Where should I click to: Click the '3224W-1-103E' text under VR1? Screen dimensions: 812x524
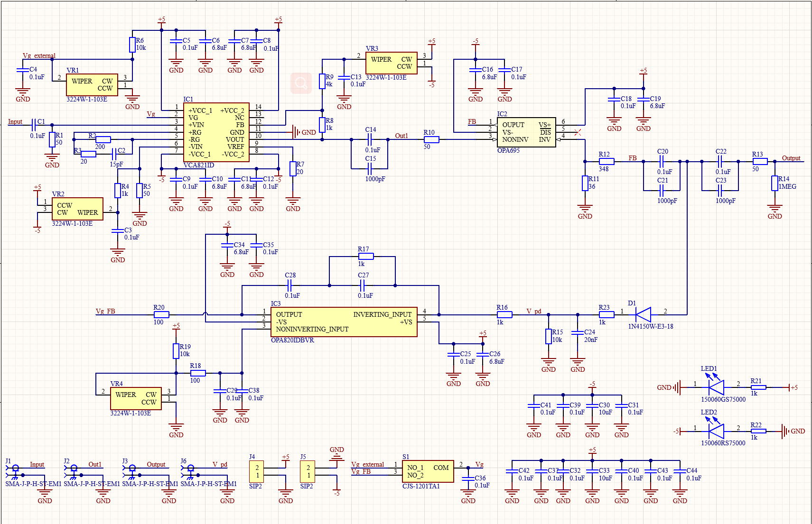pyautogui.click(x=87, y=100)
